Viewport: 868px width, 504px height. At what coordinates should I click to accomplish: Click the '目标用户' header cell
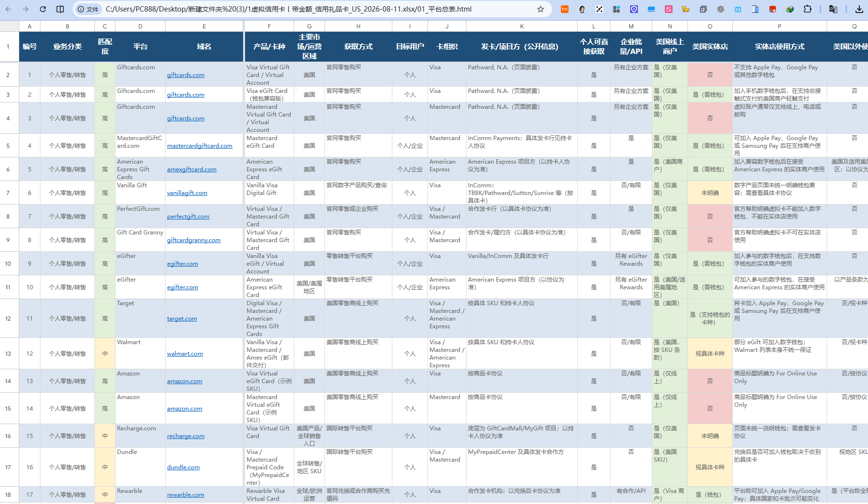click(410, 47)
